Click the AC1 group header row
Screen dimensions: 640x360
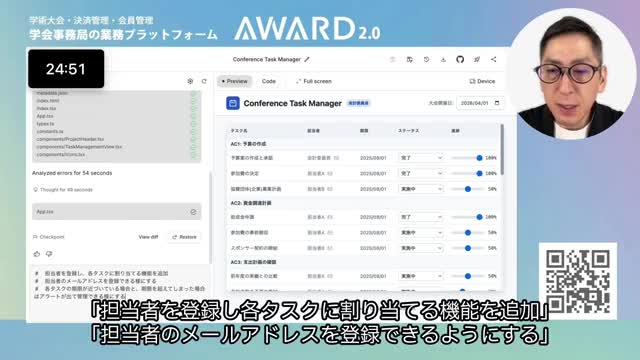click(363, 144)
